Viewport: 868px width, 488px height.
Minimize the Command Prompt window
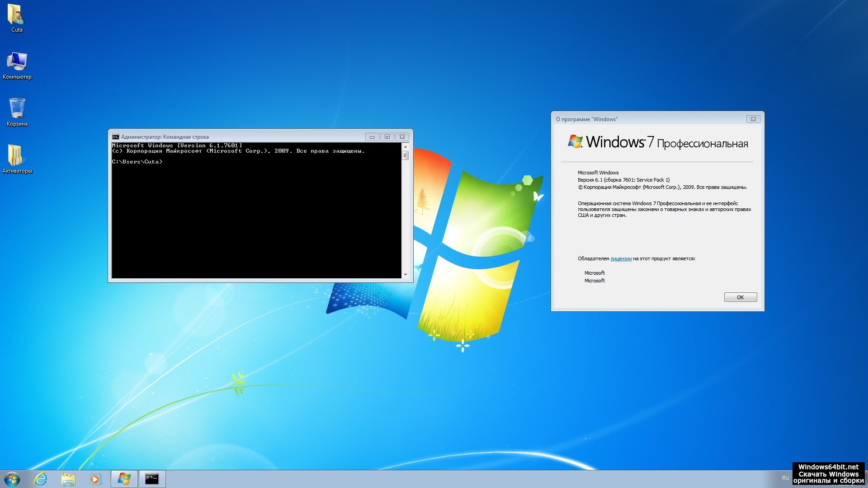tap(372, 137)
